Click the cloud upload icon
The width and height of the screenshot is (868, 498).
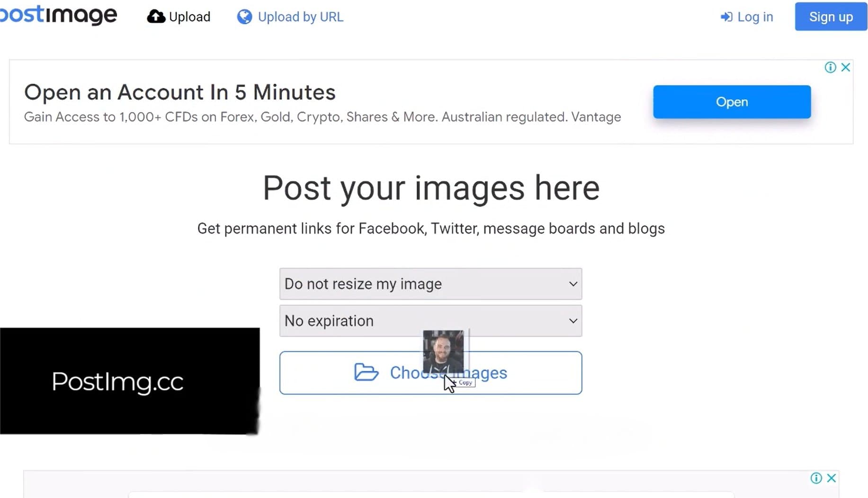(155, 17)
